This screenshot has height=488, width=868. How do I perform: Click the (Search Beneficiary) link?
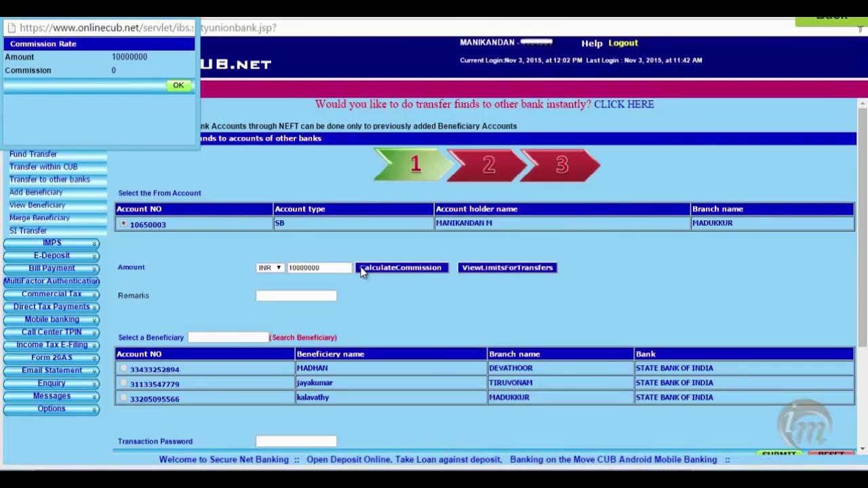click(303, 338)
